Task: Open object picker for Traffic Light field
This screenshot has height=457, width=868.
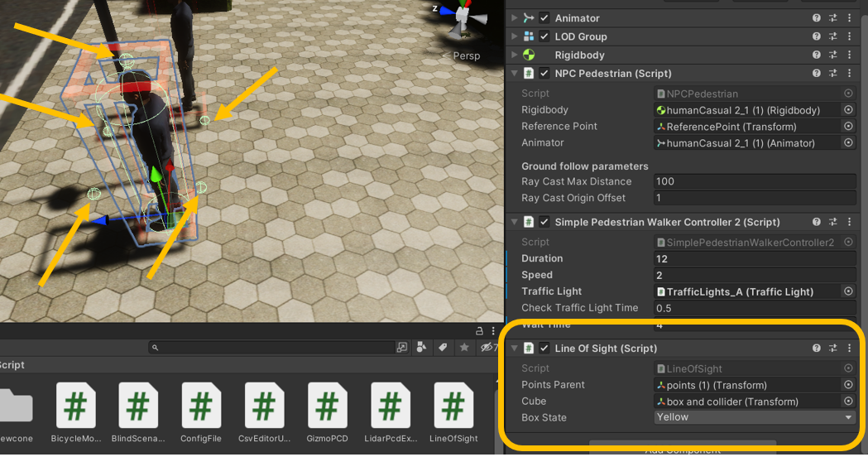Action: (848, 291)
